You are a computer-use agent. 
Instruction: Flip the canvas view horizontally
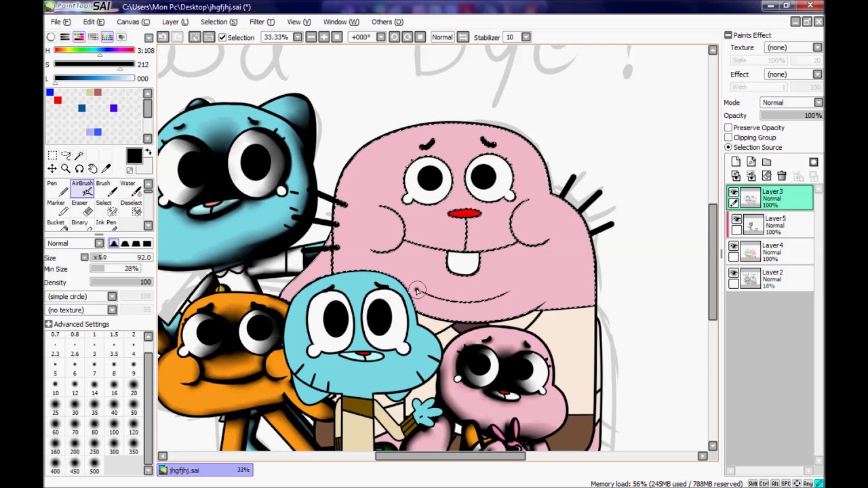(462, 37)
